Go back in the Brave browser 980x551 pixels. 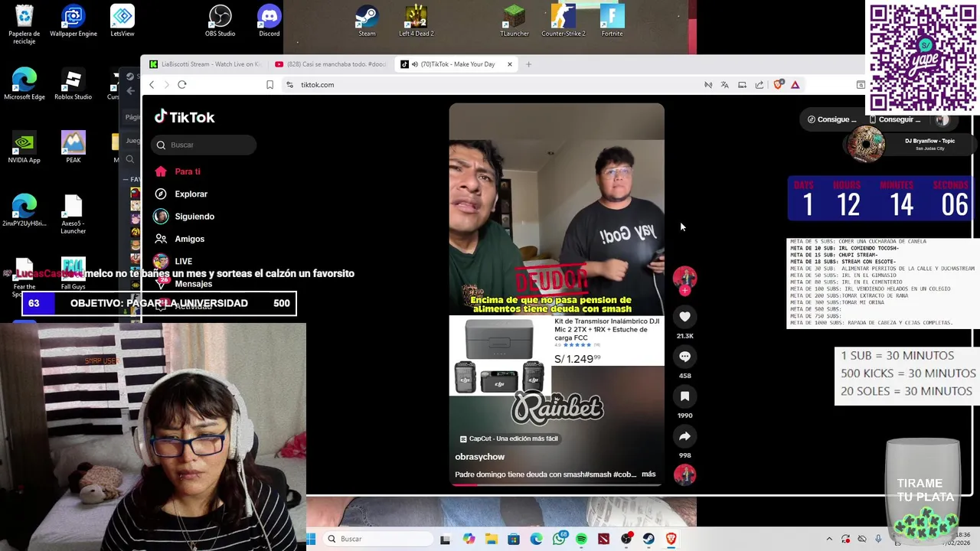[152, 85]
